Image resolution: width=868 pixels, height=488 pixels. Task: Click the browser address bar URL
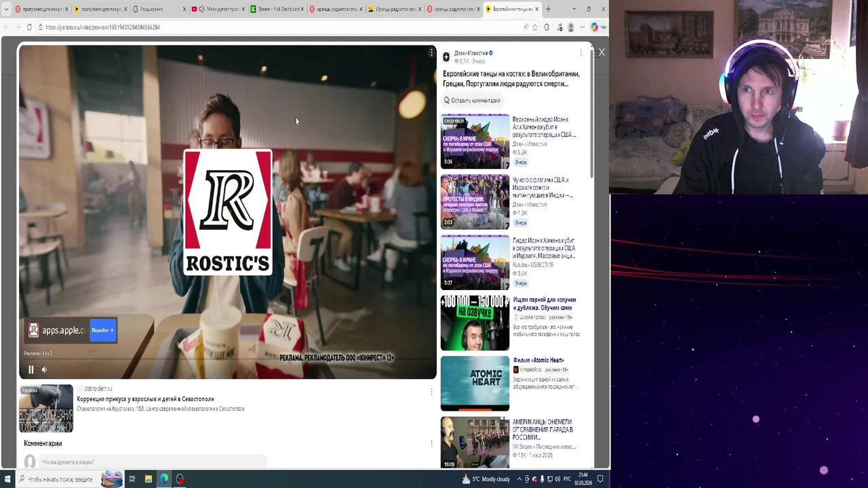pyautogui.click(x=102, y=27)
